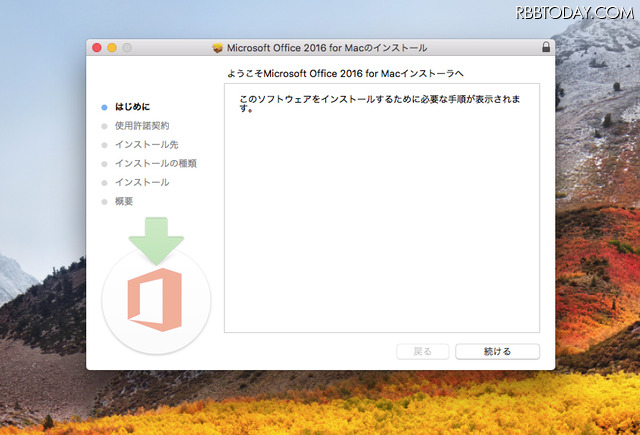The width and height of the screenshot is (640, 435).
Task: Minimize the installer with yellow button
Action: (x=112, y=48)
